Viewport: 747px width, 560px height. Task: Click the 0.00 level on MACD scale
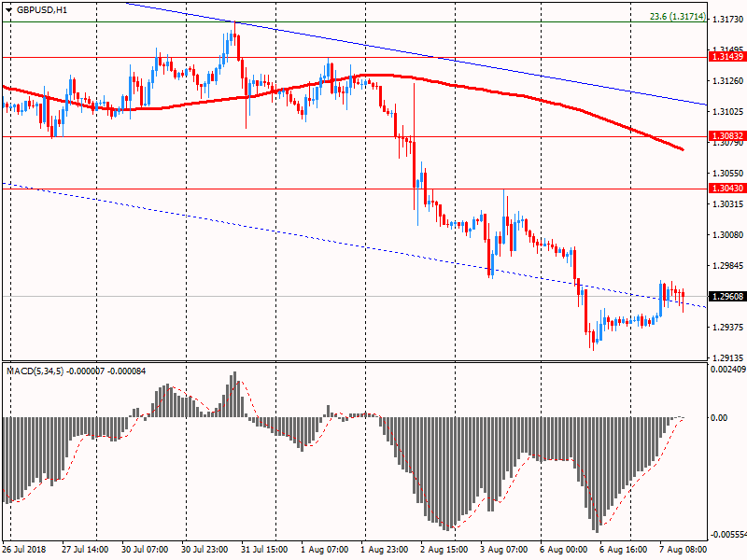click(719, 417)
